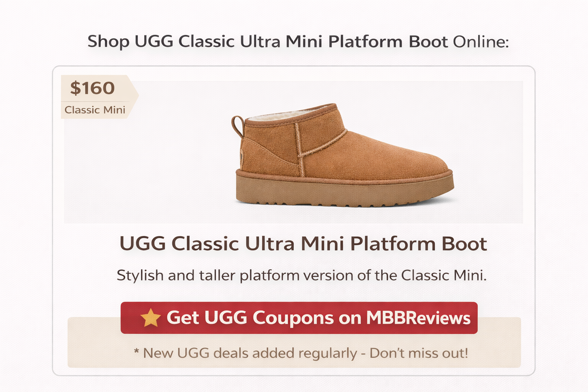Image resolution: width=588 pixels, height=392 pixels.
Task: Click the word MBBReviews in the red button
Action: 418,318
